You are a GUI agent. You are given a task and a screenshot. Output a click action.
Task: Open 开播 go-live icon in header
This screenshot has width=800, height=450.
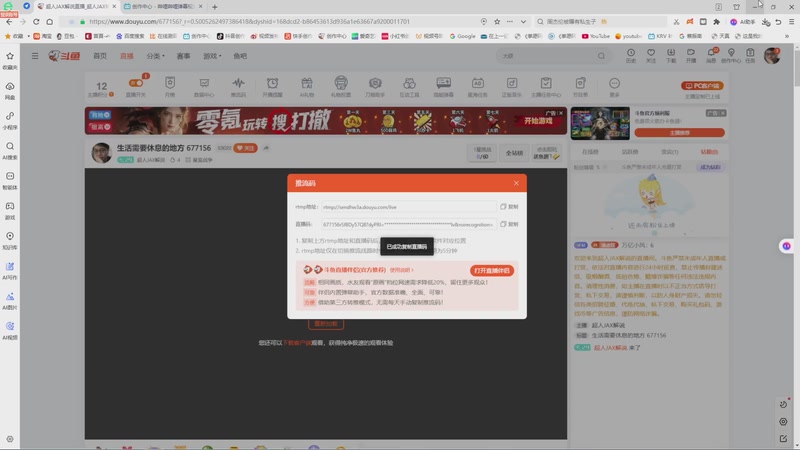tap(691, 56)
